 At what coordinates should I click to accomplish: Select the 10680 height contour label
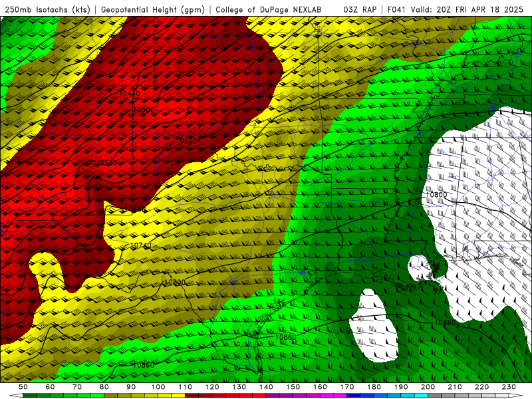(x=135, y=209)
